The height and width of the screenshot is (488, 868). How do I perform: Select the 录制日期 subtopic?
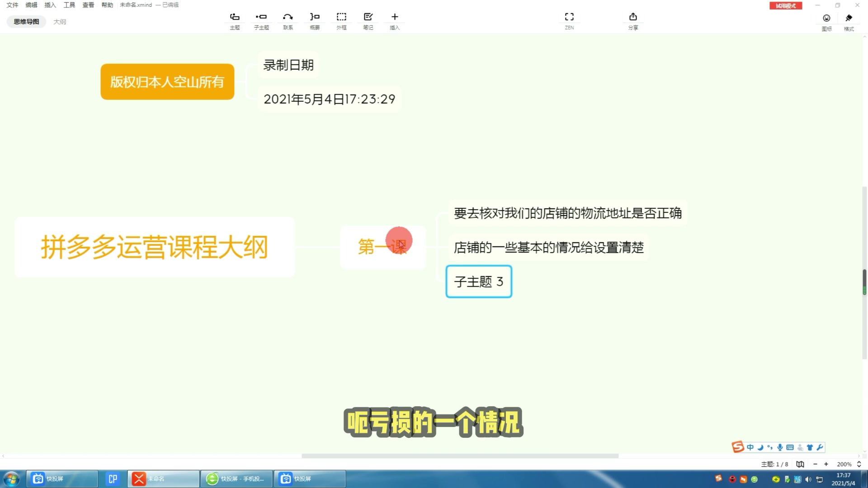click(288, 65)
